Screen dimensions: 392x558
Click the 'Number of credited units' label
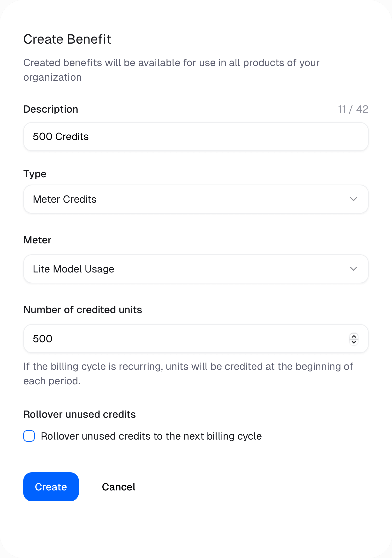pos(83,310)
